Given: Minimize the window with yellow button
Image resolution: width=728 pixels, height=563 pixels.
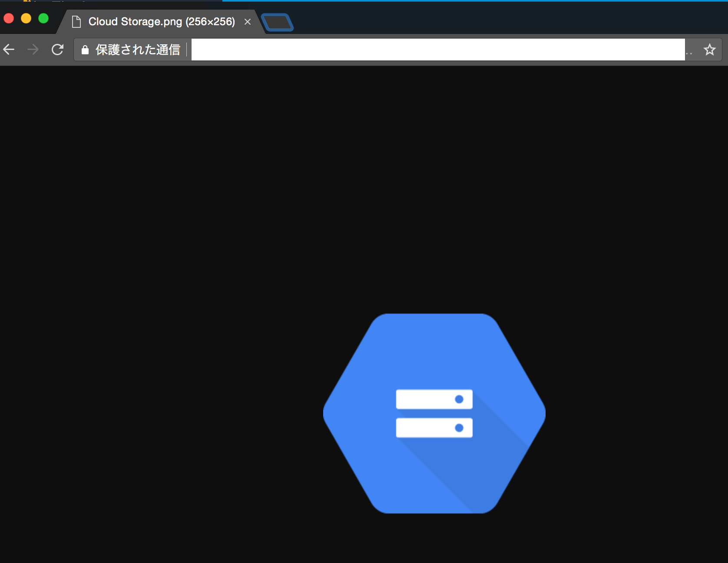Looking at the screenshot, I should click(x=26, y=18).
